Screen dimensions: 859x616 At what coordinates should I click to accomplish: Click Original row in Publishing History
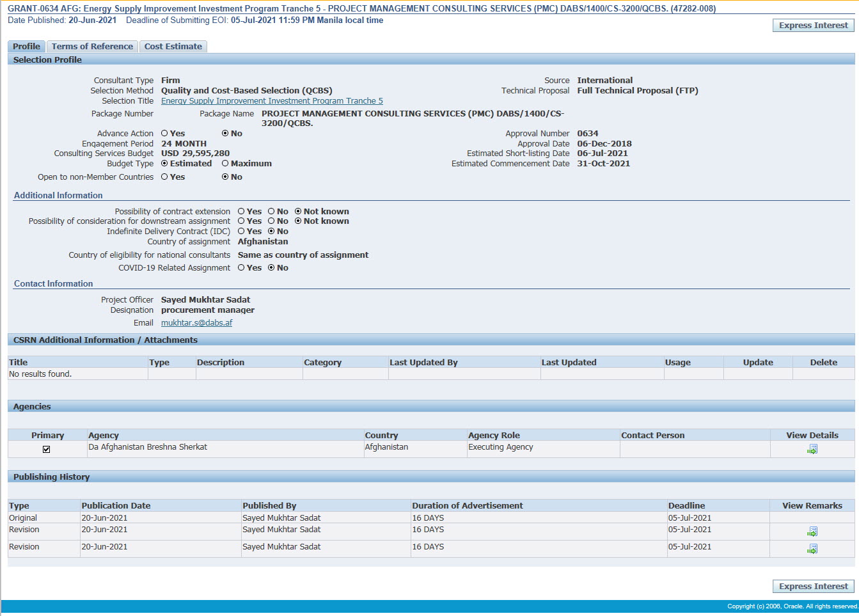point(431,518)
